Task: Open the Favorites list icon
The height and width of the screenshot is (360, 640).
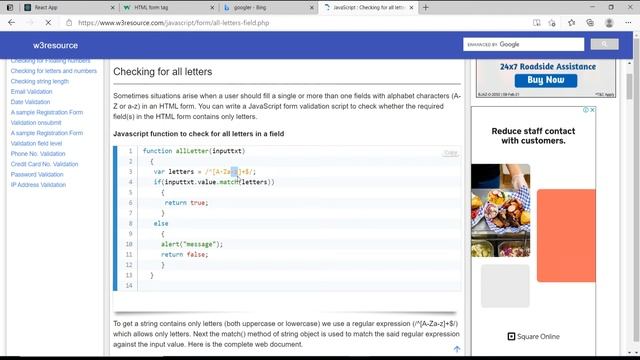Action: 571,23
